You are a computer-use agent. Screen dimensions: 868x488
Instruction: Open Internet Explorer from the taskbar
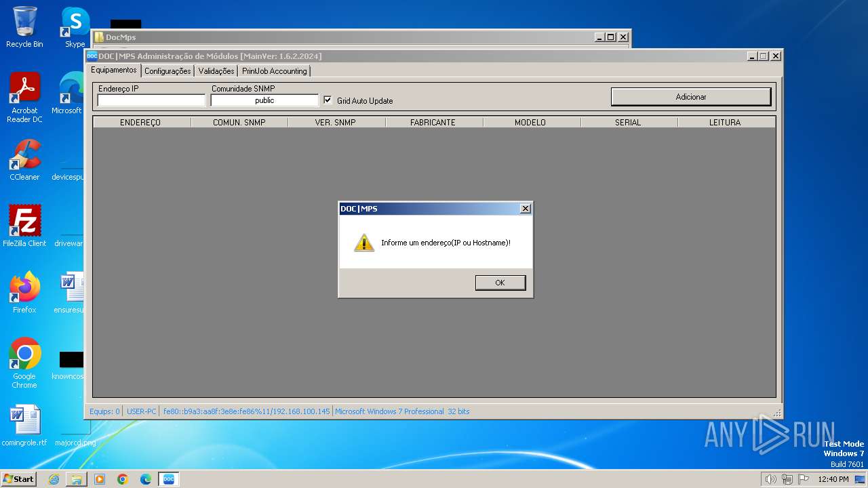point(54,479)
